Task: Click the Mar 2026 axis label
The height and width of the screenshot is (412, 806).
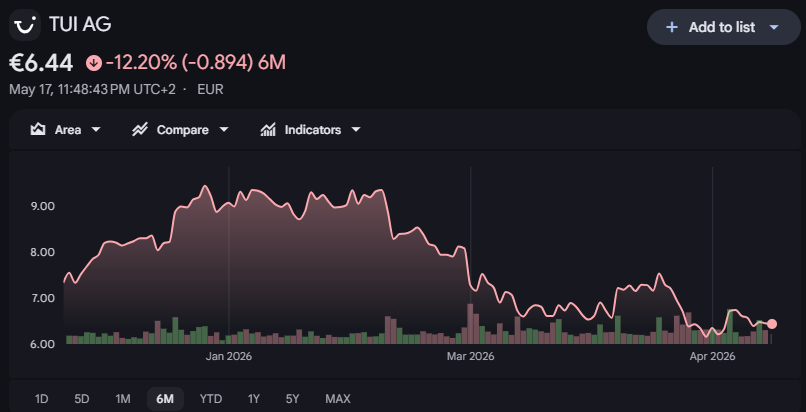Action: click(470, 356)
